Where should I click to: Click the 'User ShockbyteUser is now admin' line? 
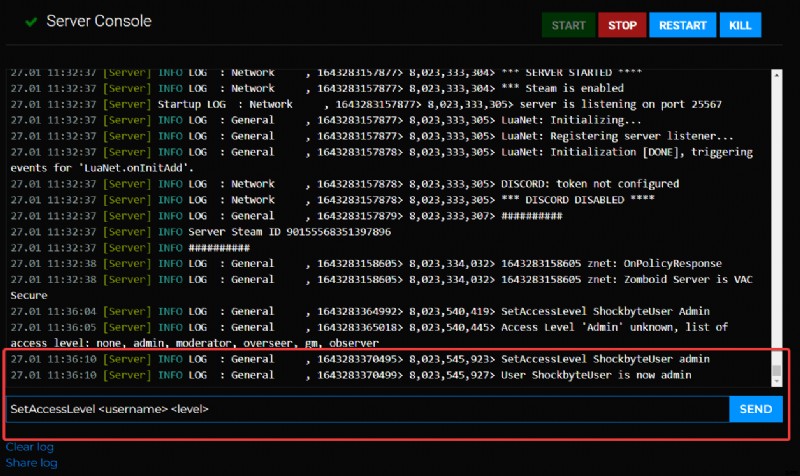(x=351, y=375)
